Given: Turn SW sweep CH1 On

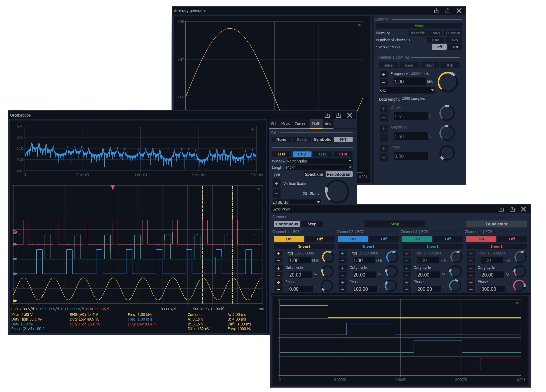Looking at the screenshot, I should (x=455, y=47).
